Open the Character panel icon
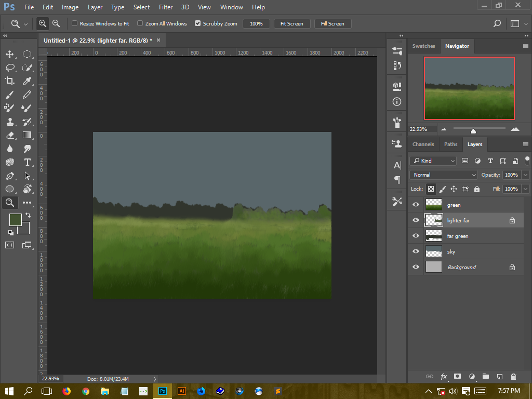This screenshot has height=399, width=532. click(396, 165)
